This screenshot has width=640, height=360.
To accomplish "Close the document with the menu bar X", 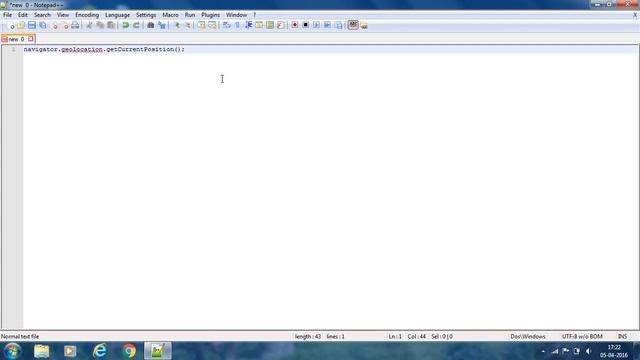I will coord(635,15).
